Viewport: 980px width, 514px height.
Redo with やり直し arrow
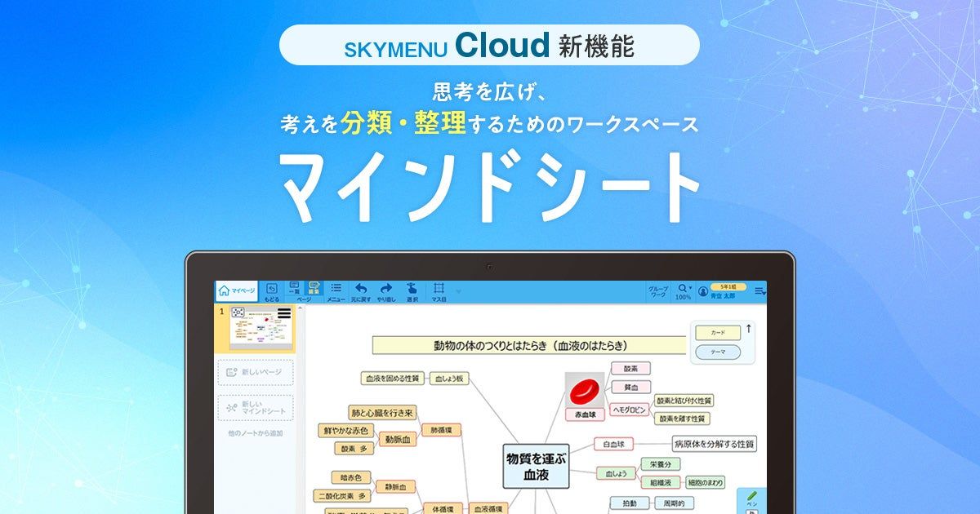tap(386, 292)
